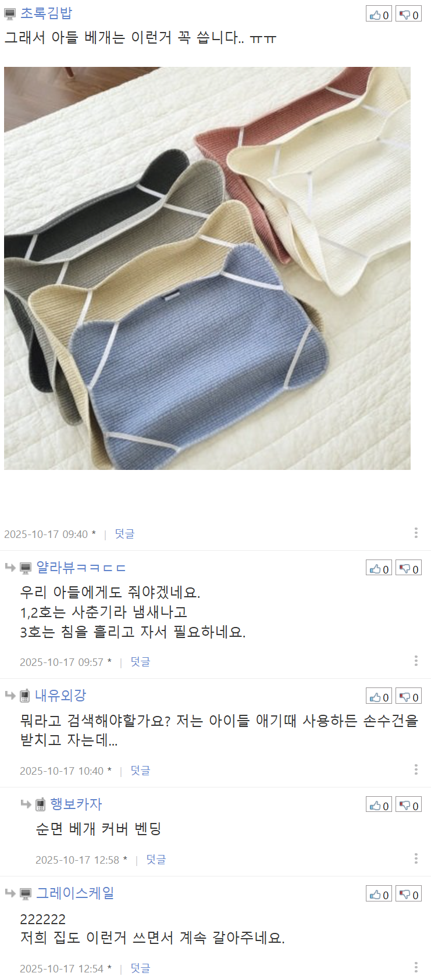Downvote 내유외강's reply
The image size is (431, 980).
408,696
